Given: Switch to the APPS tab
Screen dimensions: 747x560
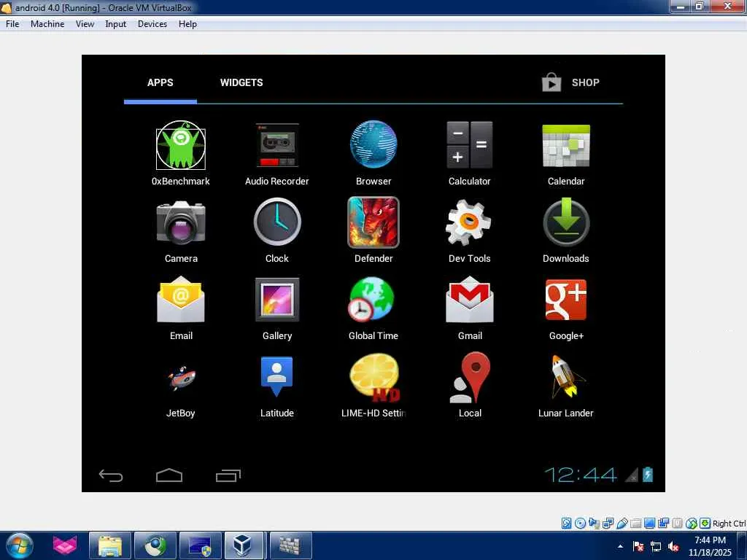Looking at the screenshot, I should tap(160, 82).
